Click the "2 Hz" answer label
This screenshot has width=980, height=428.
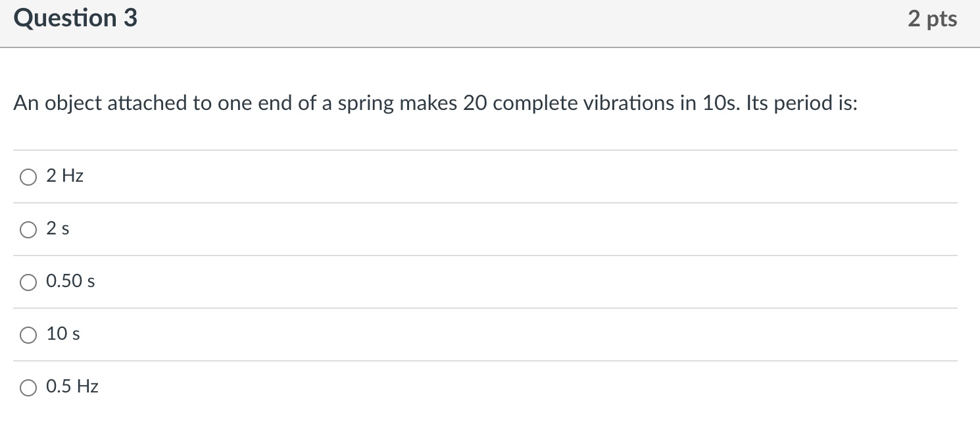pos(64,176)
